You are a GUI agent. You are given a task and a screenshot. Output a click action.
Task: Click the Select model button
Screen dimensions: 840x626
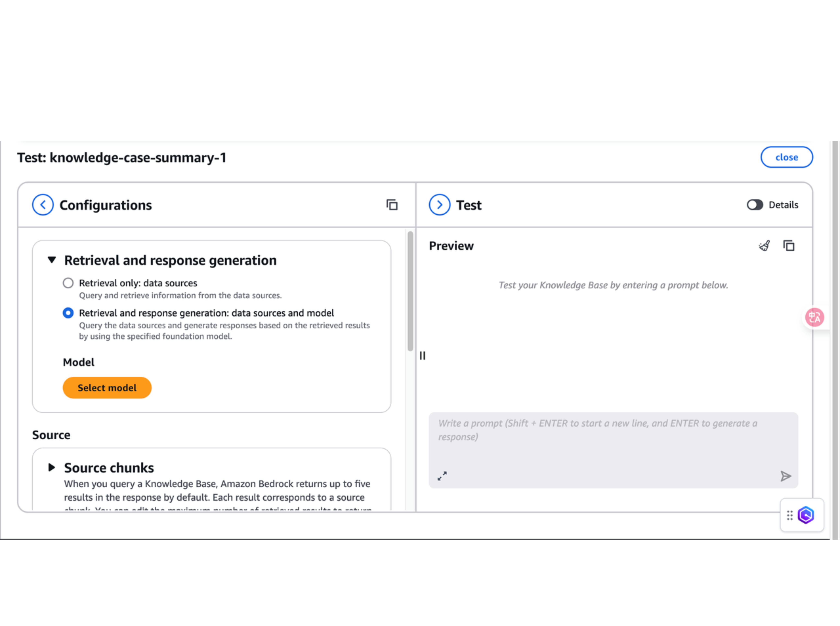[x=107, y=388]
